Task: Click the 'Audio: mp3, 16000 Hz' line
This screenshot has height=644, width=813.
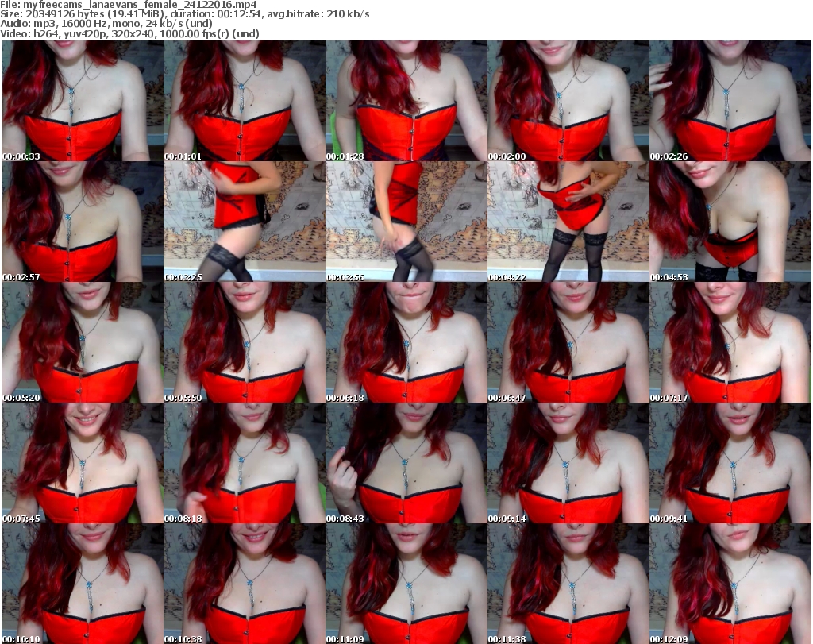Action: click(x=106, y=24)
